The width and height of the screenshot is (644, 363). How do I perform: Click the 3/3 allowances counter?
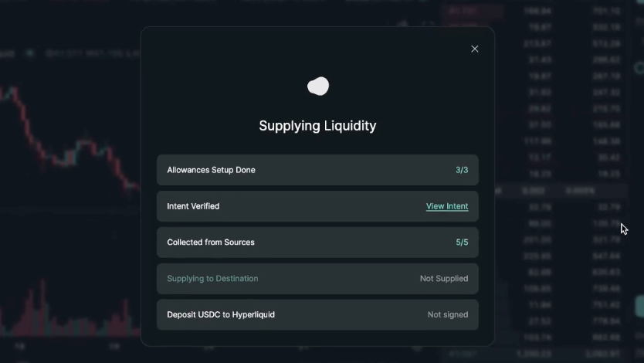click(x=462, y=170)
